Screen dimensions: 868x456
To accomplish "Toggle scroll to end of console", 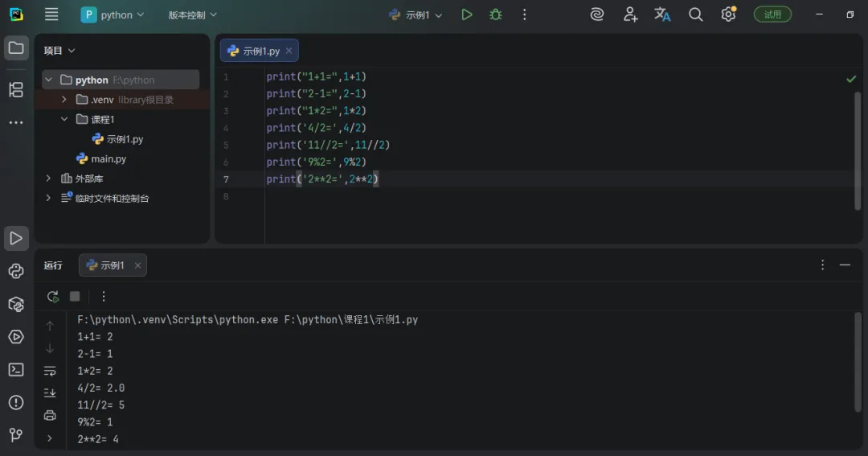I will click(x=50, y=392).
